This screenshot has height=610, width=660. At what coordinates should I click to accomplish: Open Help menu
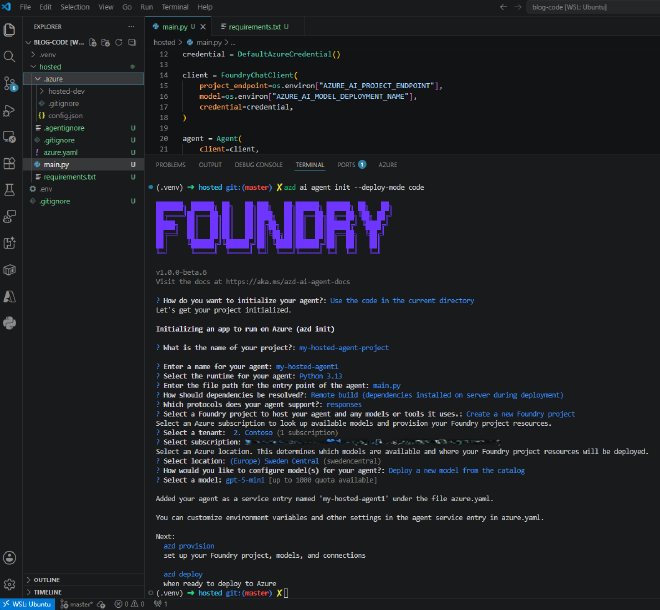(x=205, y=7)
